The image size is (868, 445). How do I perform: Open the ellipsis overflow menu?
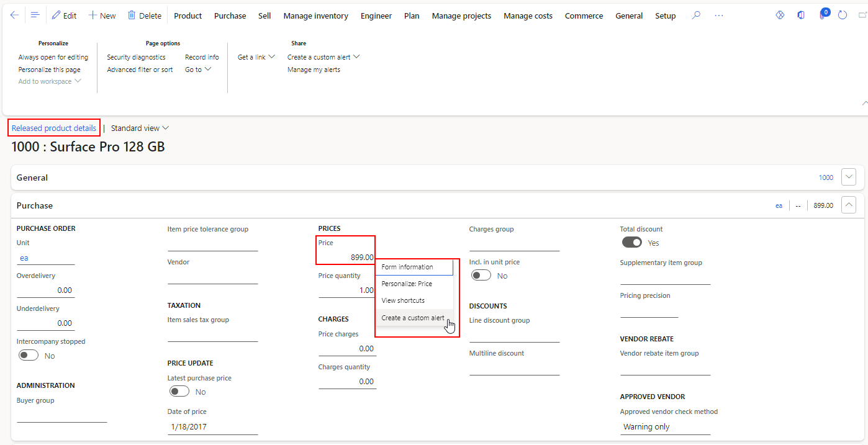719,16
